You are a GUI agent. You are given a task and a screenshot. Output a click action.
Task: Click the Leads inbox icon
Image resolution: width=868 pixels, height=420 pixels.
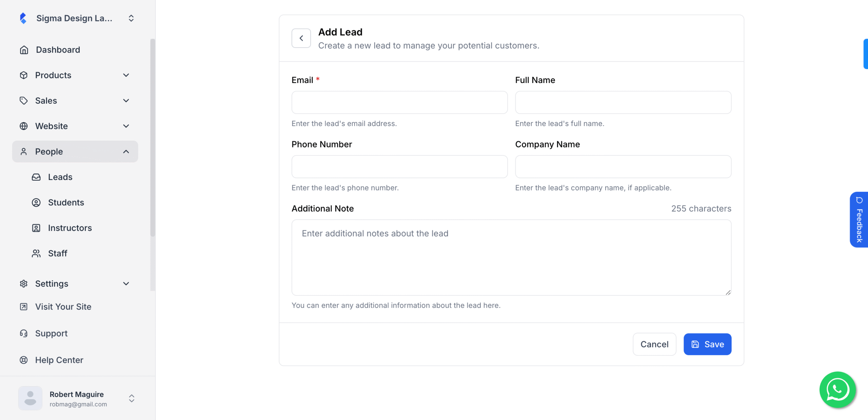[x=36, y=177]
